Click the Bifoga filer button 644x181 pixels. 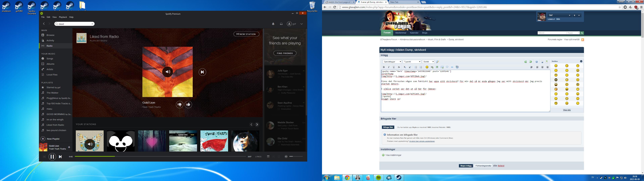click(x=388, y=127)
